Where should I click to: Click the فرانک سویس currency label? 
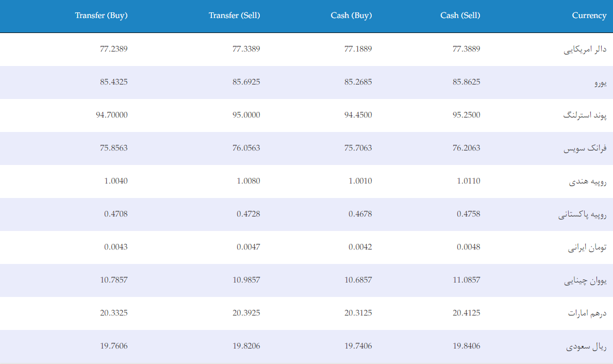[585, 148]
